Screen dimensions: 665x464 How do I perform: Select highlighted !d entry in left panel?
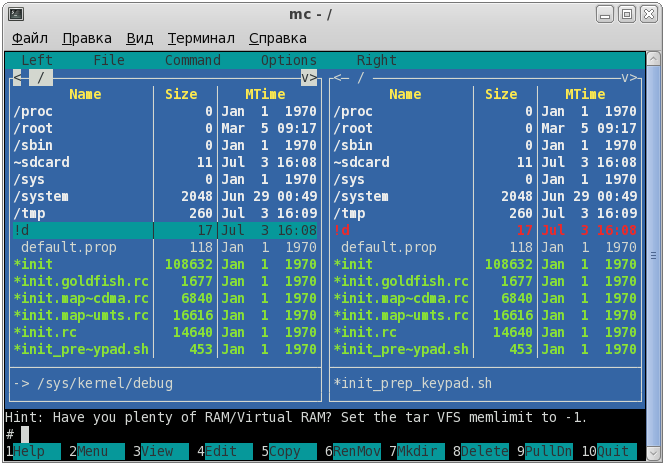click(165, 230)
